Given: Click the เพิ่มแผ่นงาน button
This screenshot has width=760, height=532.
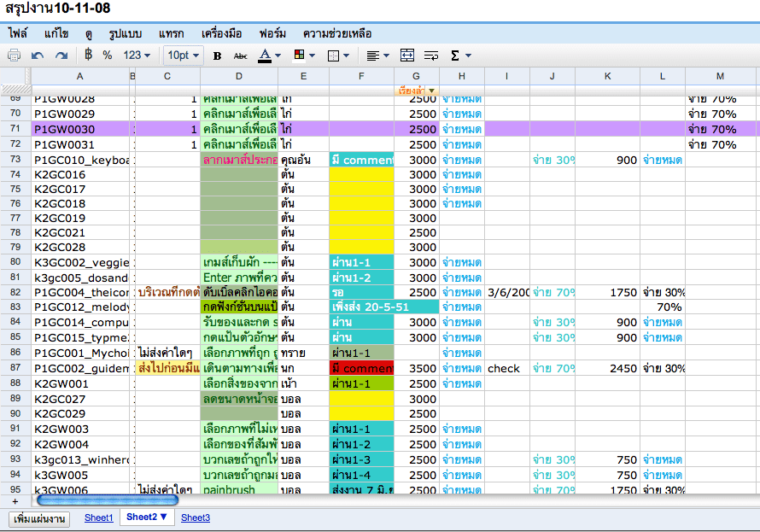Looking at the screenshot, I should coord(39,519).
